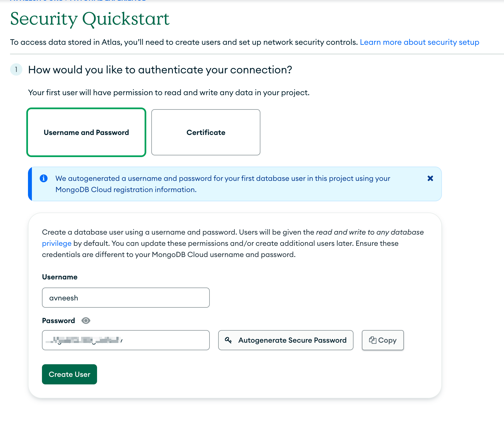Select the Certificate authentication option
Image resolution: width=504 pixels, height=425 pixels.
[206, 132]
